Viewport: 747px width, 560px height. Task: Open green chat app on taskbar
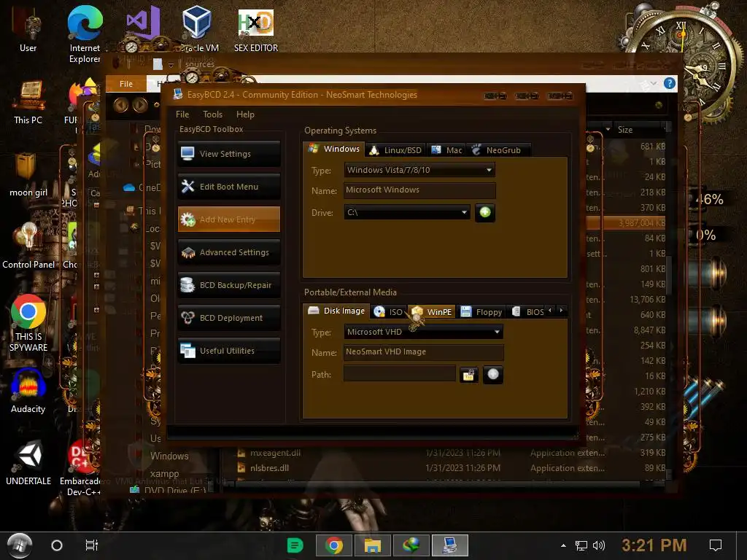coord(295,545)
